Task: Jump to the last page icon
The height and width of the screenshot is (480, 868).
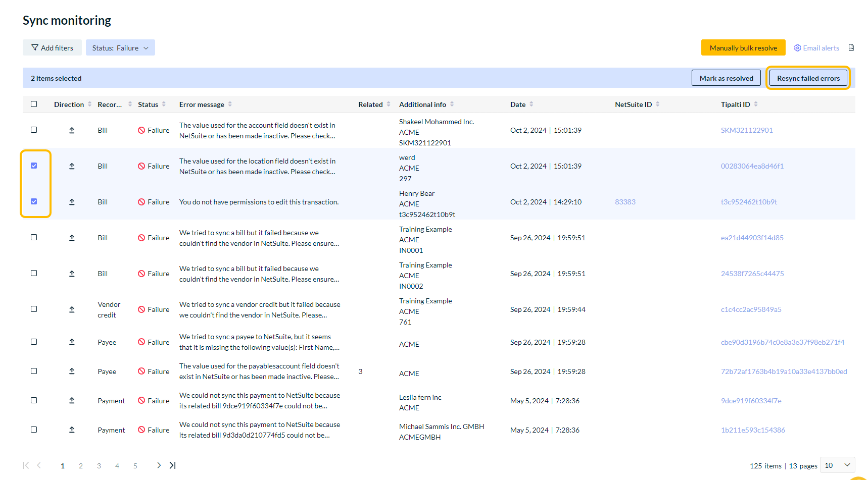Action: pyautogui.click(x=172, y=465)
